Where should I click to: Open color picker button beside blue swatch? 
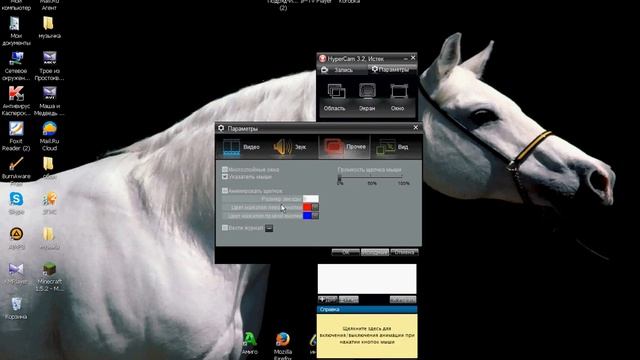click(315, 216)
